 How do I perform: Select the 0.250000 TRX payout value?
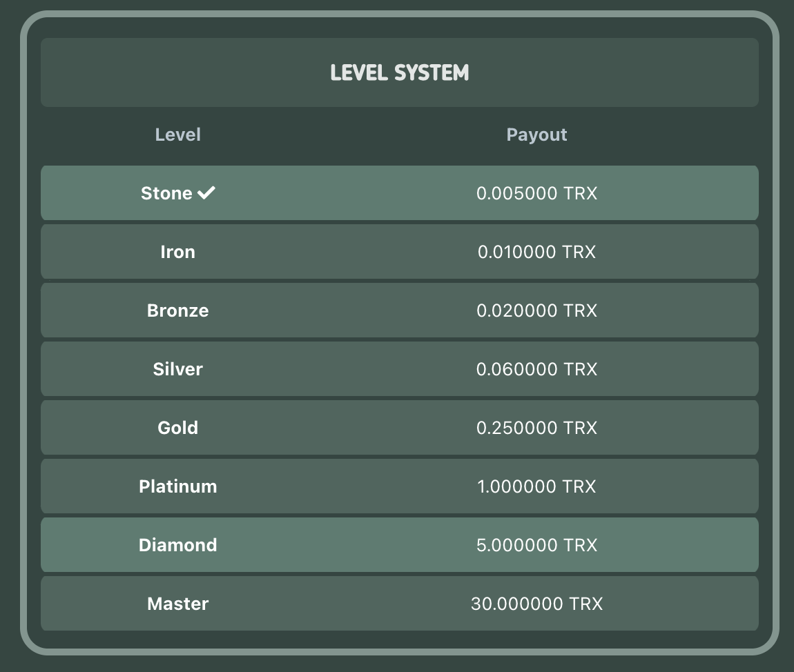click(x=536, y=428)
